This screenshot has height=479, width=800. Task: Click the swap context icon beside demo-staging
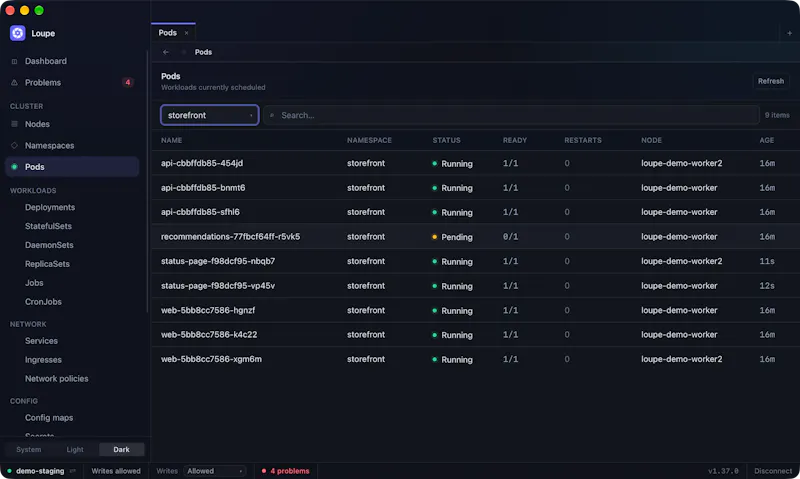point(72,471)
